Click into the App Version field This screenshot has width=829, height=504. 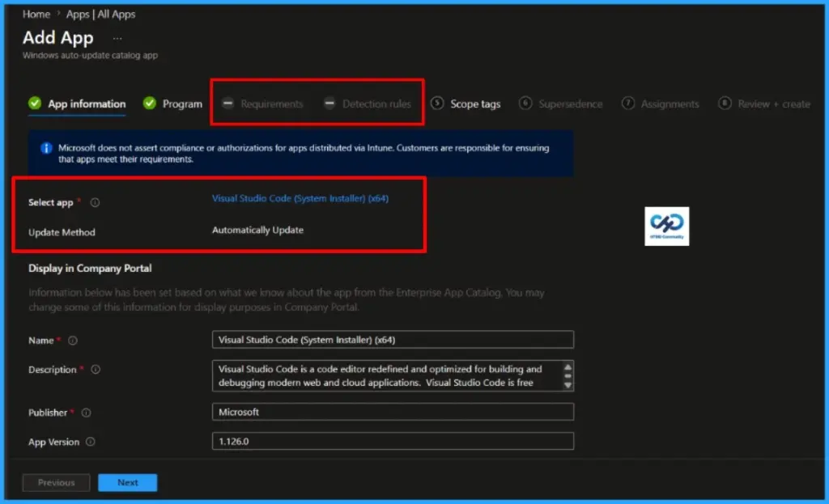pyautogui.click(x=393, y=441)
